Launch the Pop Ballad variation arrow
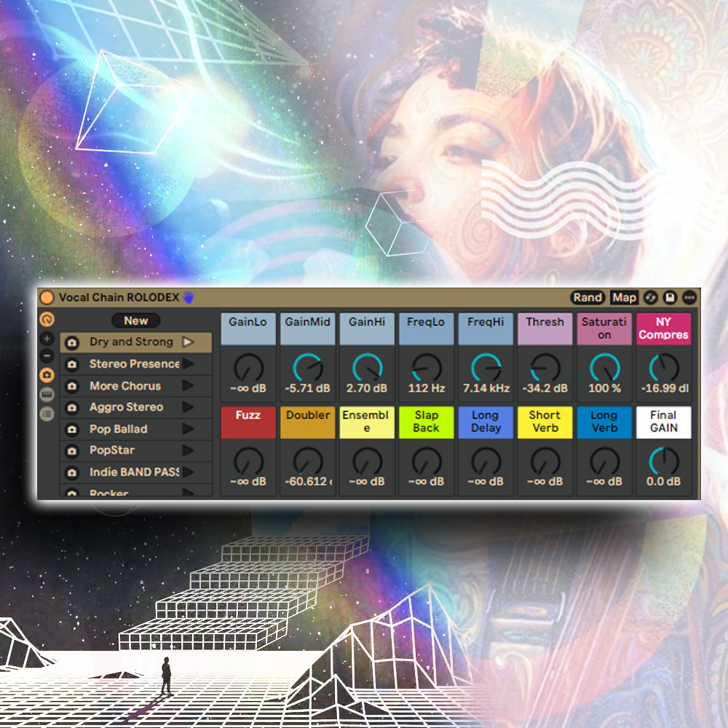The image size is (728, 728). pyautogui.click(x=188, y=429)
